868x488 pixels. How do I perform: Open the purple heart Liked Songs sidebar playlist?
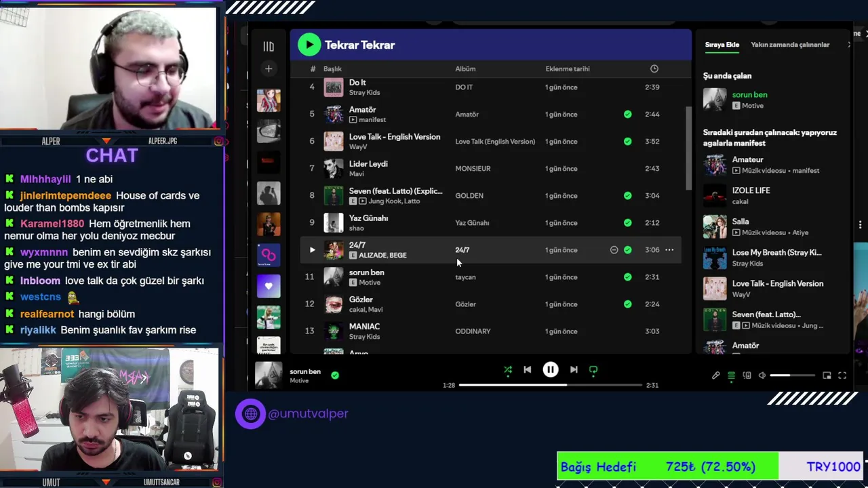pyautogui.click(x=269, y=286)
